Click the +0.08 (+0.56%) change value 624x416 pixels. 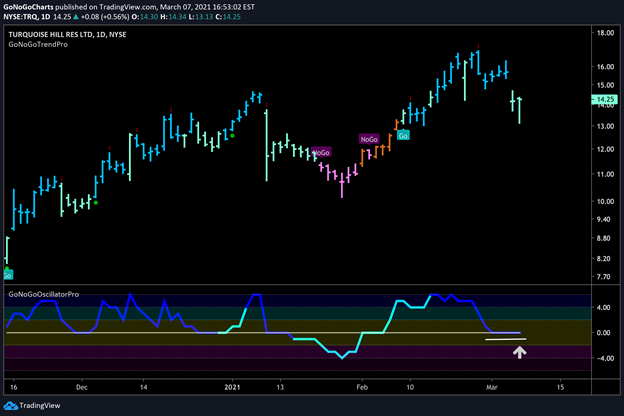point(105,17)
